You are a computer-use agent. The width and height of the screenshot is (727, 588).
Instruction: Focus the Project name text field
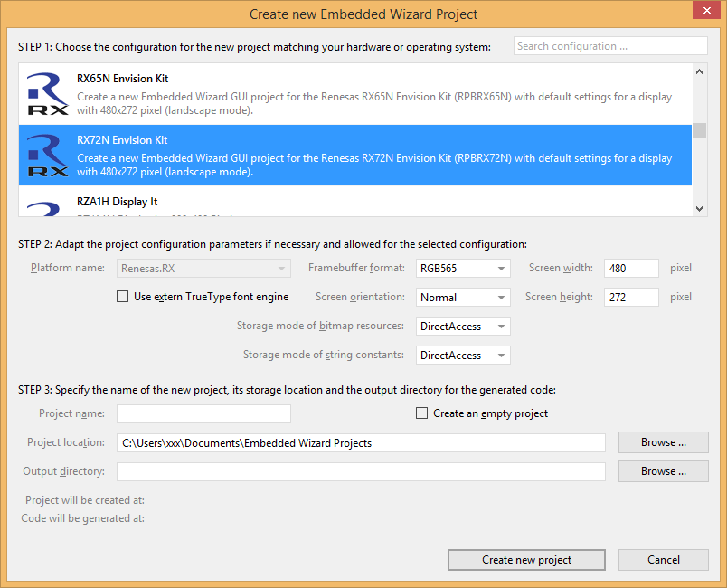(x=203, y=414)
